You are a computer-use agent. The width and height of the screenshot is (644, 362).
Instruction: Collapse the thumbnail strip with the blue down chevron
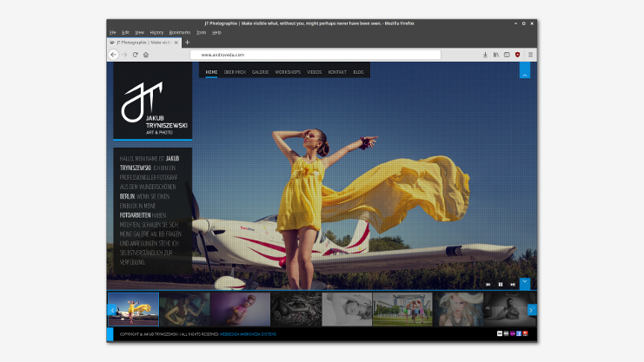pyautogui.click(x=524, y=283)
